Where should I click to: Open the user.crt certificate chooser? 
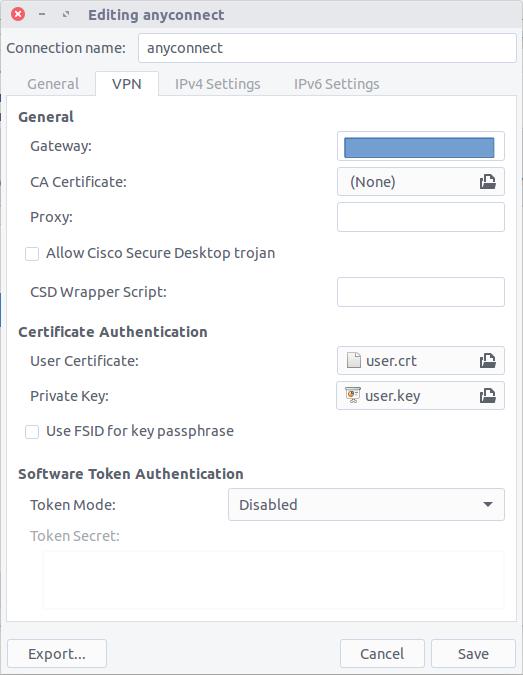(421, 361)
